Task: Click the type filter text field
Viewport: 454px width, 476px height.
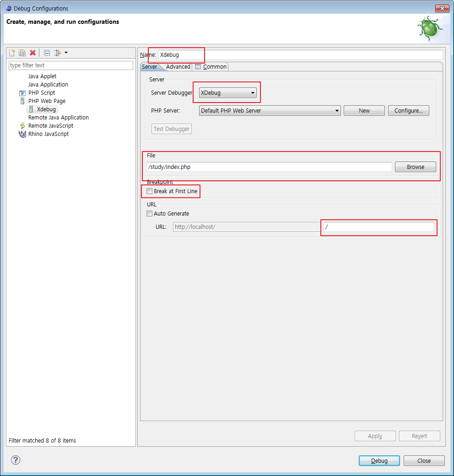Action: (x=71, y=65)
